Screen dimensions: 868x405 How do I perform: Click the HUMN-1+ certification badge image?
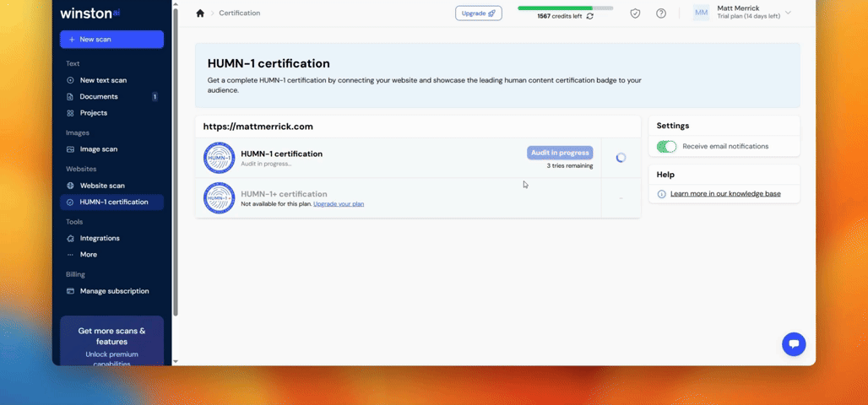click(x=220, y=197)
